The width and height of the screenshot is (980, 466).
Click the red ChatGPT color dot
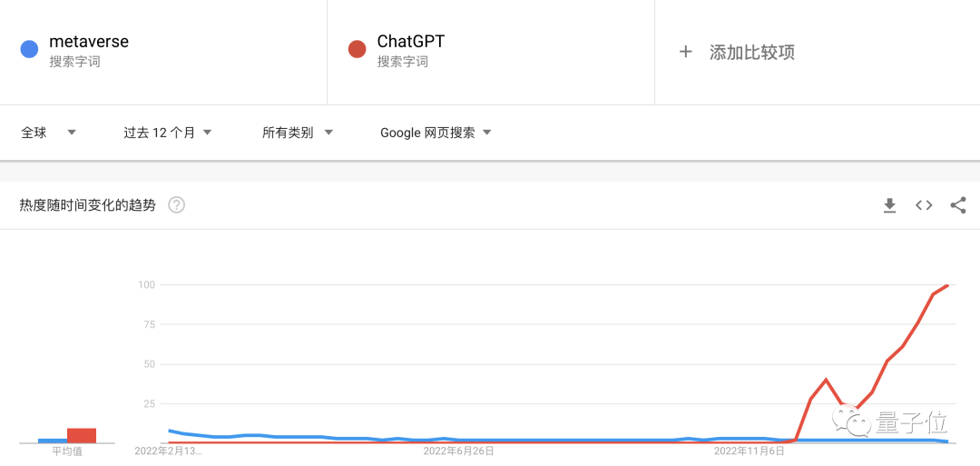357,49
